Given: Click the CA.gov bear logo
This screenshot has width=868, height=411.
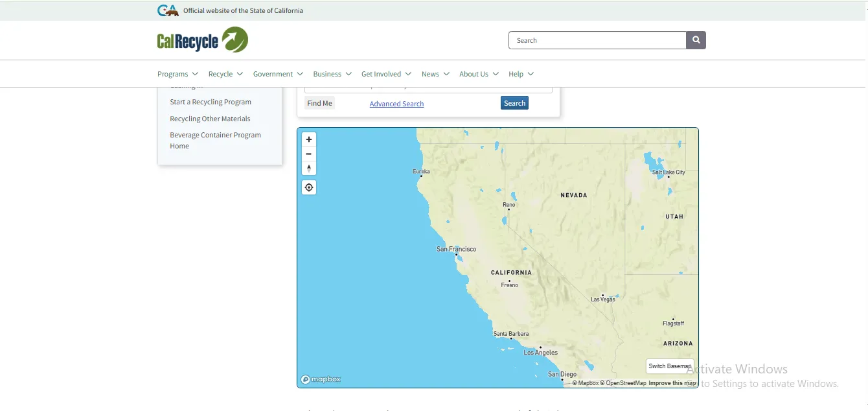Looking at the screenshot, I should 168,10.
